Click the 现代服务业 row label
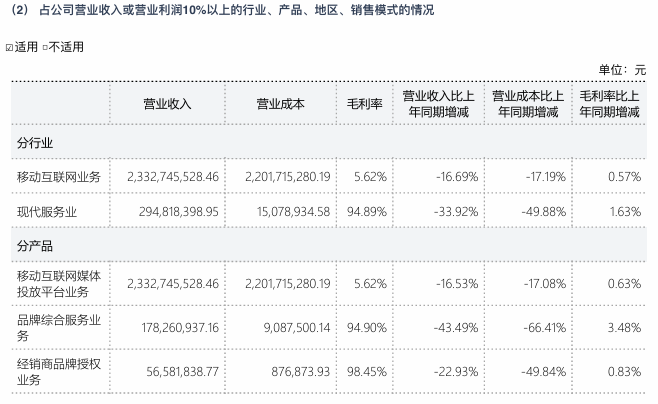This screenshot has height=404, width=658. pyautogui.click(x=47, y=211)
